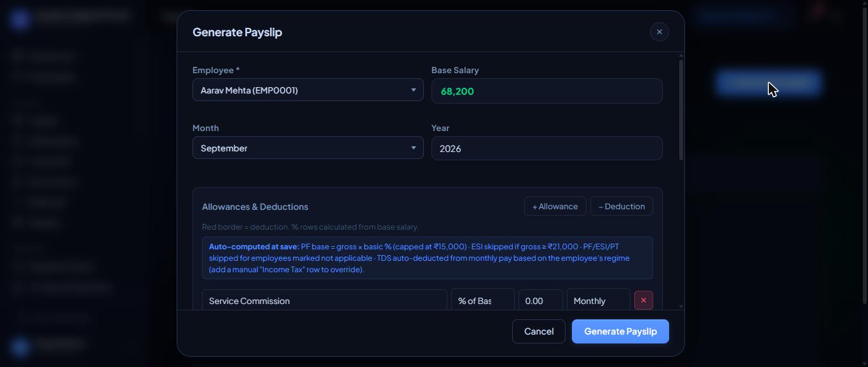The height and width of the screenshot is (367, 868).
Task: Click the 'Auto-computed at save' info text
Action: click(428, 258)
